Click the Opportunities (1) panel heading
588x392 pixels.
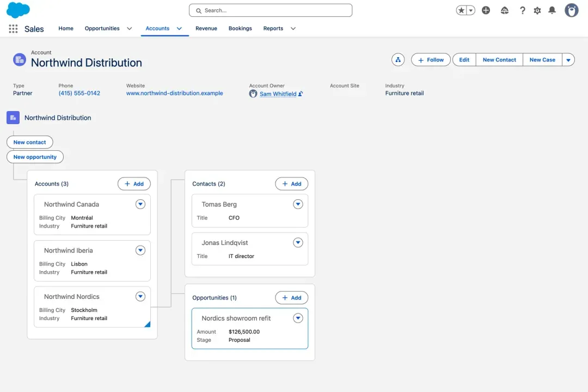[214, 298]
